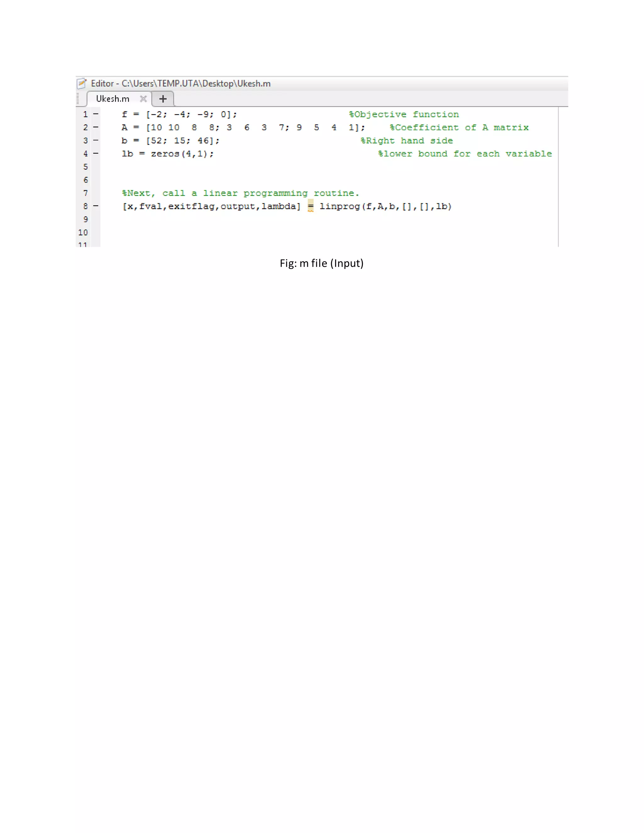
Task: Click the highlighted equals sign warning on line 8
Action: point(311,206)
